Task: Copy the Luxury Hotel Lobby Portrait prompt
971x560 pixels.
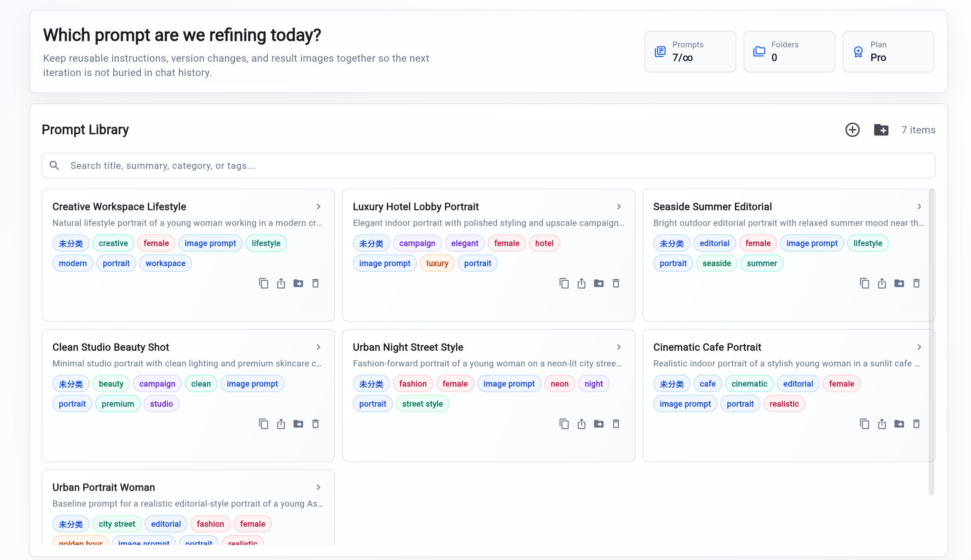Action: pyautogui.click(x=564, y=284)
